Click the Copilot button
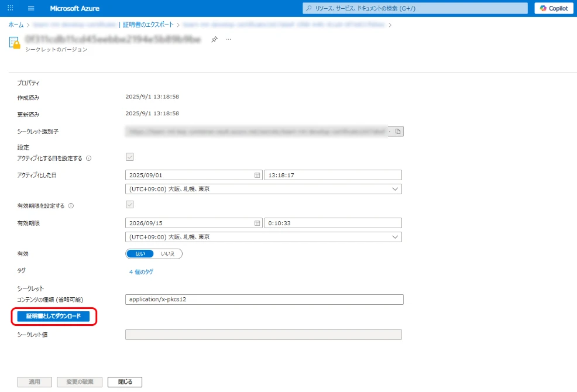Image resolution: width=577 pixels, height=392 pixels. 554,8
